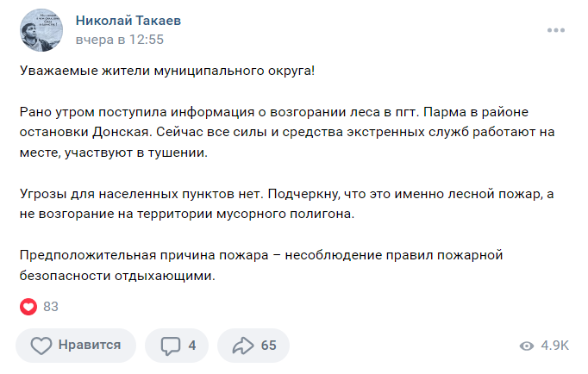Click the paragraph starting with Предположительная причина
This screenshot has height=374, width=588.
pyautogui.click(x=261, y=265)
